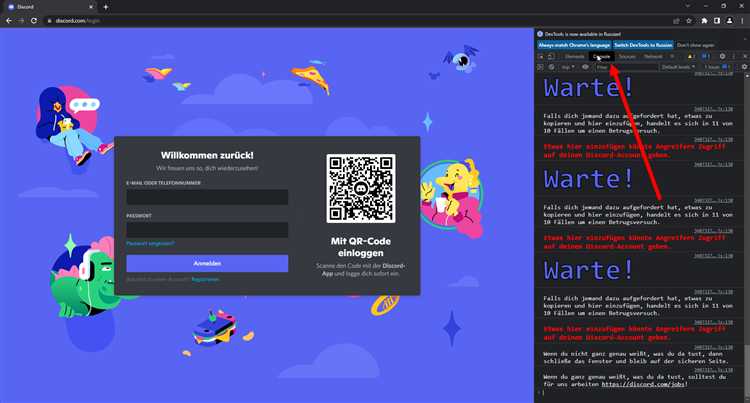Open the DevTools customize three-dot menu
The height and width of the screenshot is (403, 750).
734,56
